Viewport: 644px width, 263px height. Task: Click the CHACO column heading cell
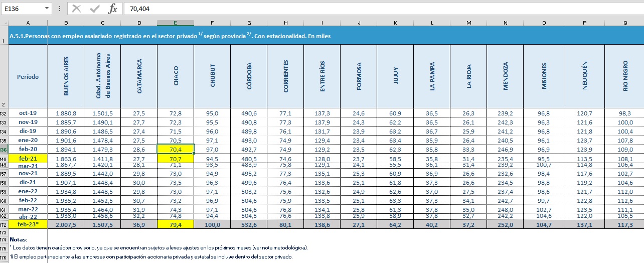[176, 76]
